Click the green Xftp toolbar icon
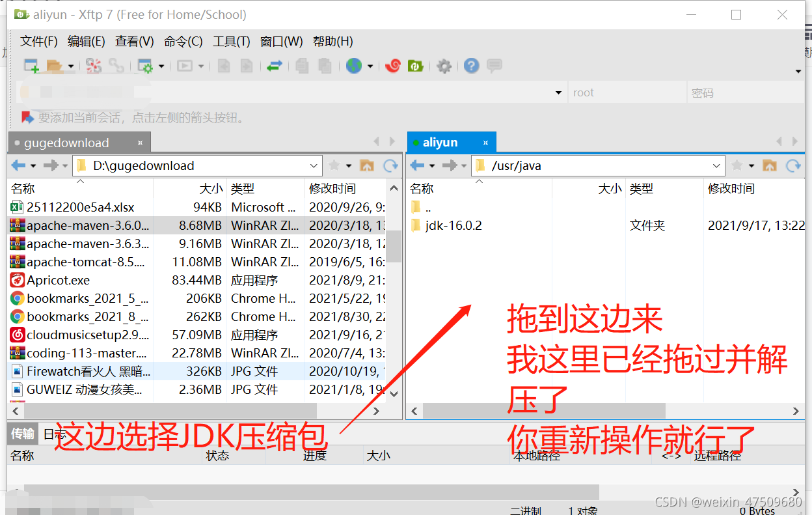The width and height of the screenshot is (812, 515). point(415,66)
